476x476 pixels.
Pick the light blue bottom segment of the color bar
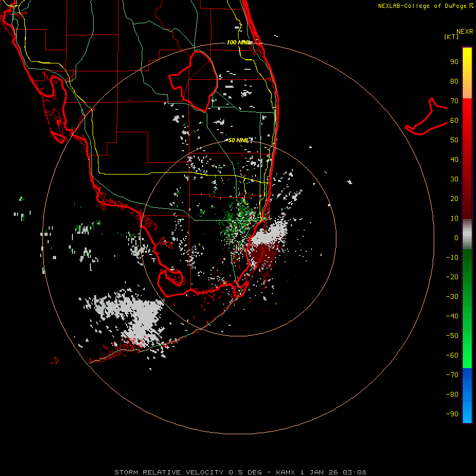click(467, 413)
